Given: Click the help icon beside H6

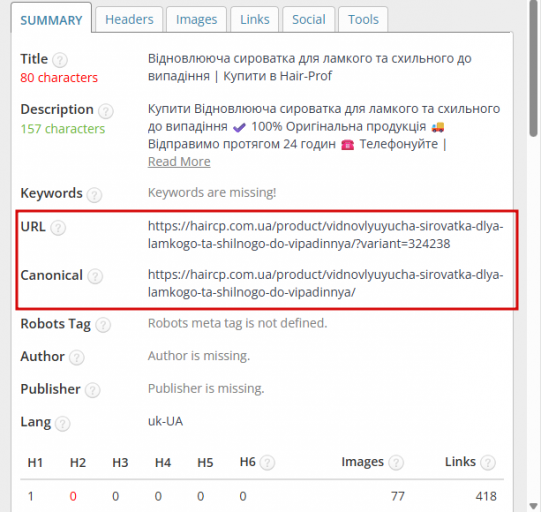Looking at the screenshot, I should pos(267,463).
